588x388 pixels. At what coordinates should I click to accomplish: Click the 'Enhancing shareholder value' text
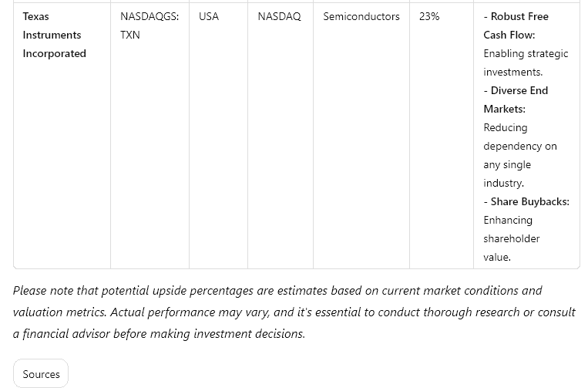pyautogui.click(x=512, y=238)
